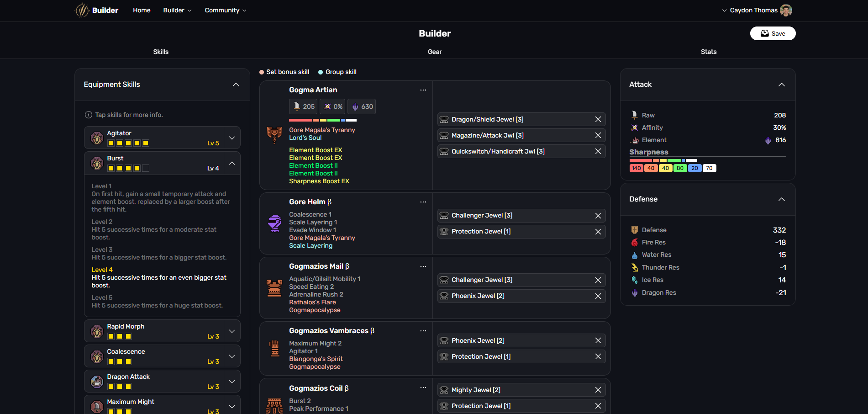Viewport: 868px width, 414px height.
Task: Open the Builder navigation dropdown
Action: [177, 10]
